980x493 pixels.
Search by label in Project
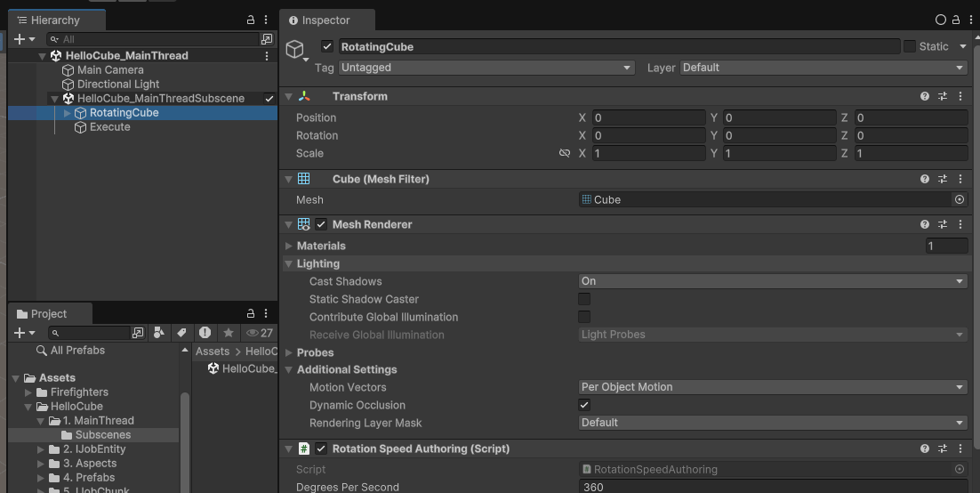[x=182, y=333]
